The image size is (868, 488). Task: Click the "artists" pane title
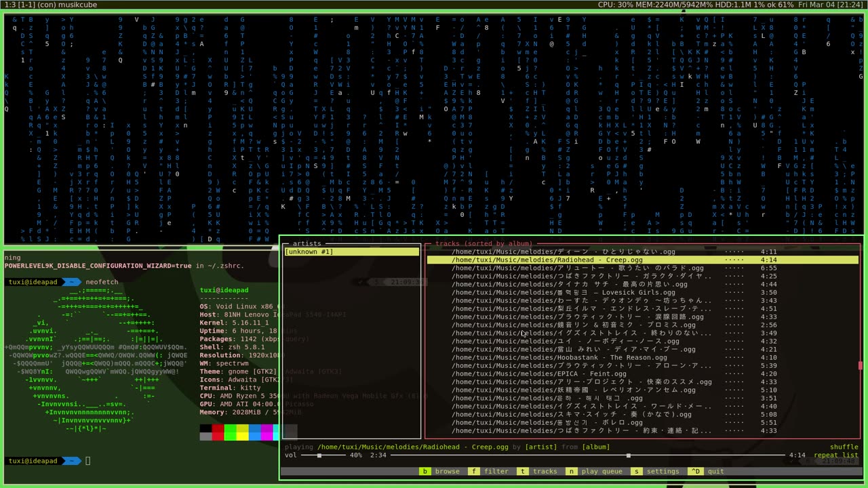307,244
